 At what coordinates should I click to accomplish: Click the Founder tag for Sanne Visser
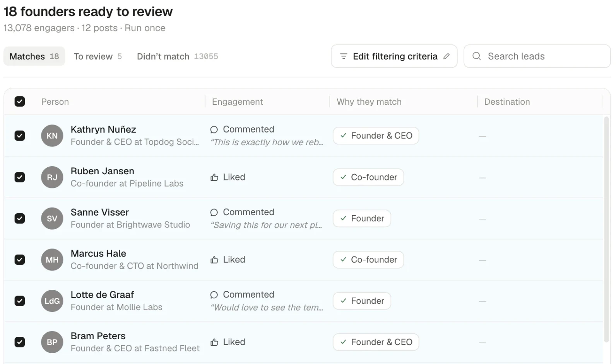click(362, 218)
